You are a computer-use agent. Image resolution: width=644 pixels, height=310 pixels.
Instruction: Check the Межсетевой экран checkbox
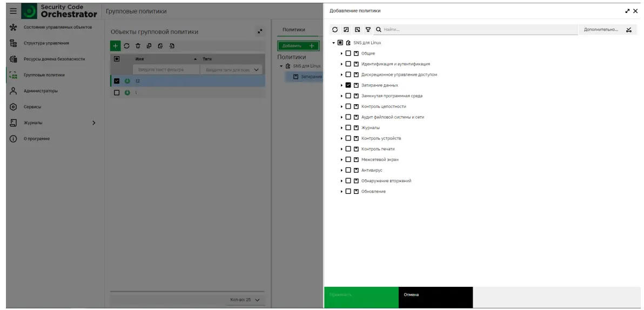pyautogui.click(x=348, y=159)
